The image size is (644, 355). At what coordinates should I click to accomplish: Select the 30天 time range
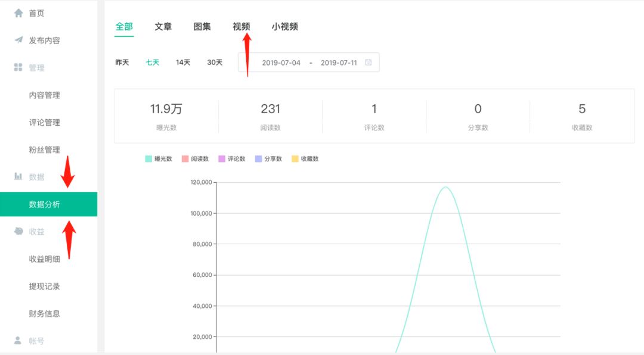(215, 63)
